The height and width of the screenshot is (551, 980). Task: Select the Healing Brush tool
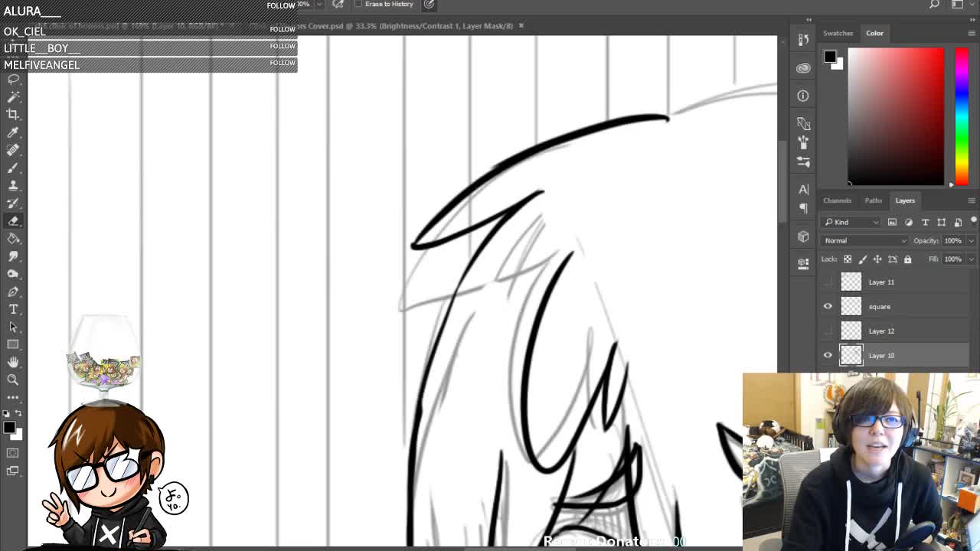13,150
